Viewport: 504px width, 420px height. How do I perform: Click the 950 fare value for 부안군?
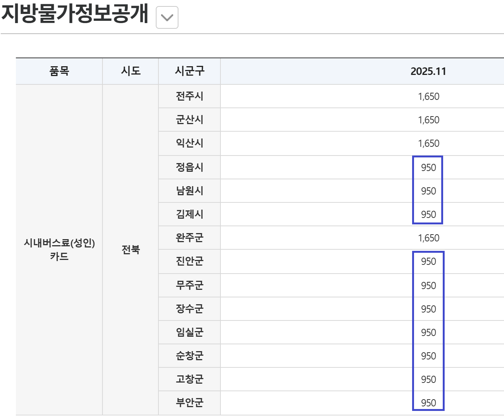pos(428,403)
